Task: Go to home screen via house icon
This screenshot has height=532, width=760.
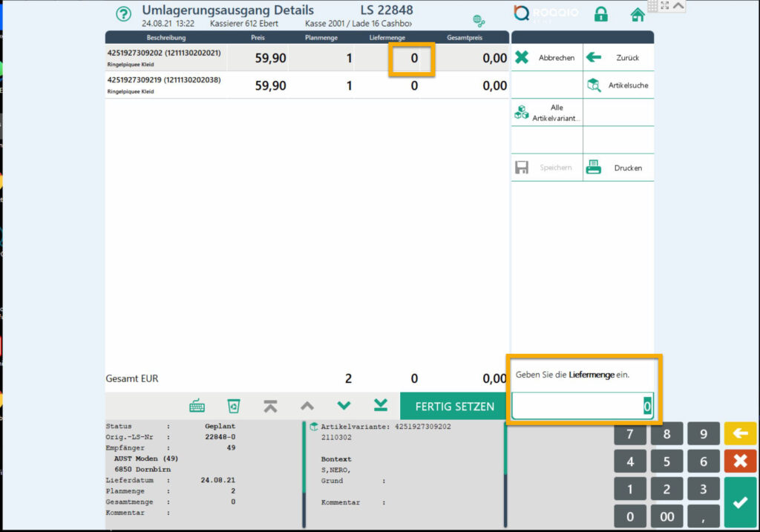Action: tap(637, 14)
